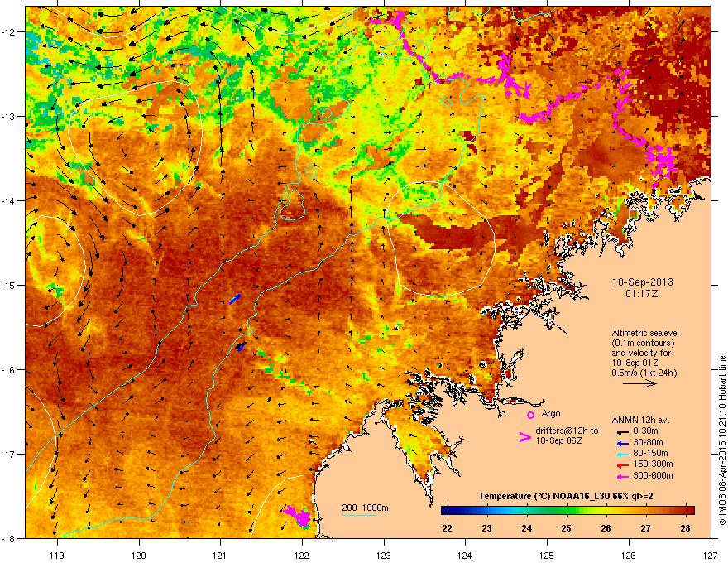Click the Altimetric sealevel legend text

click(645, 333)
